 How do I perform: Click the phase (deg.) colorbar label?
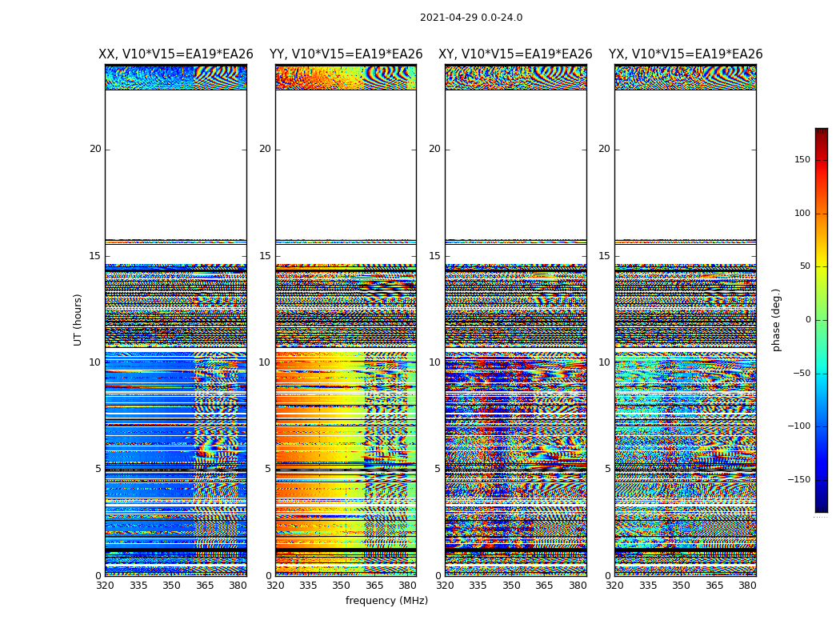776,320
